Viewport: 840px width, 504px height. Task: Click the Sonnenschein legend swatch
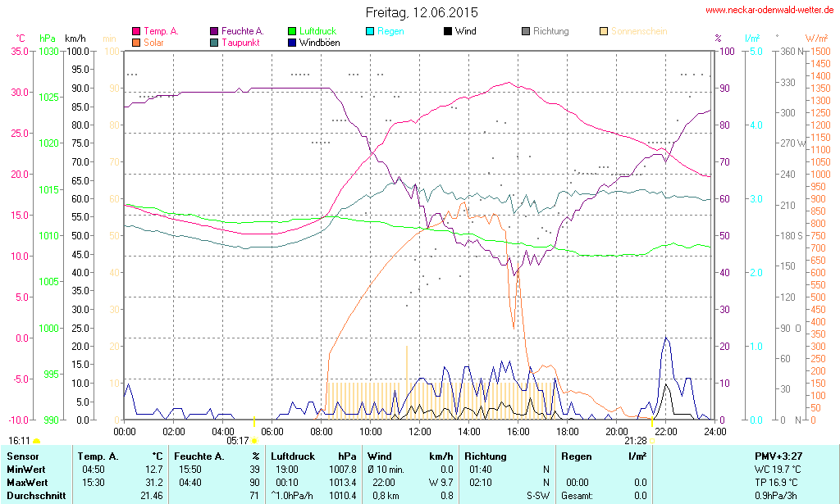tap(604, 32)
